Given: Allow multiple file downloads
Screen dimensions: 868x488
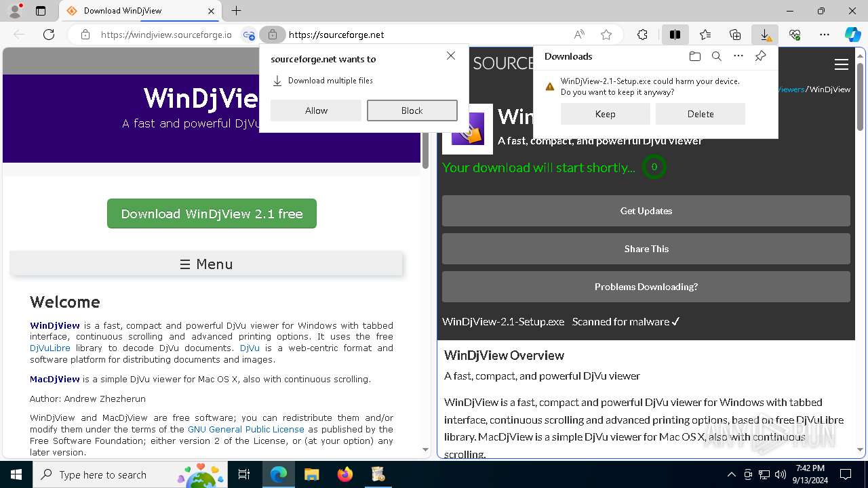Looking at the screenshot, I should pyautogui.click(x=316, y=110).
